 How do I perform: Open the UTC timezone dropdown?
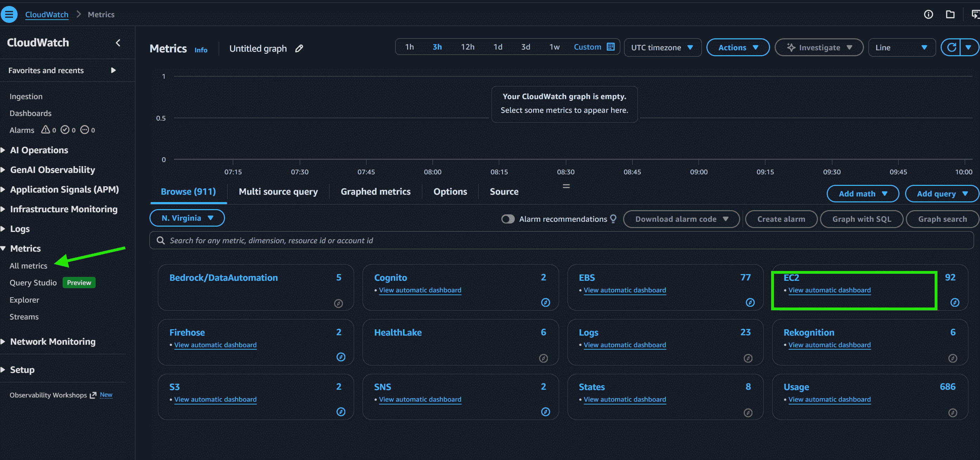tap(662, 47)
